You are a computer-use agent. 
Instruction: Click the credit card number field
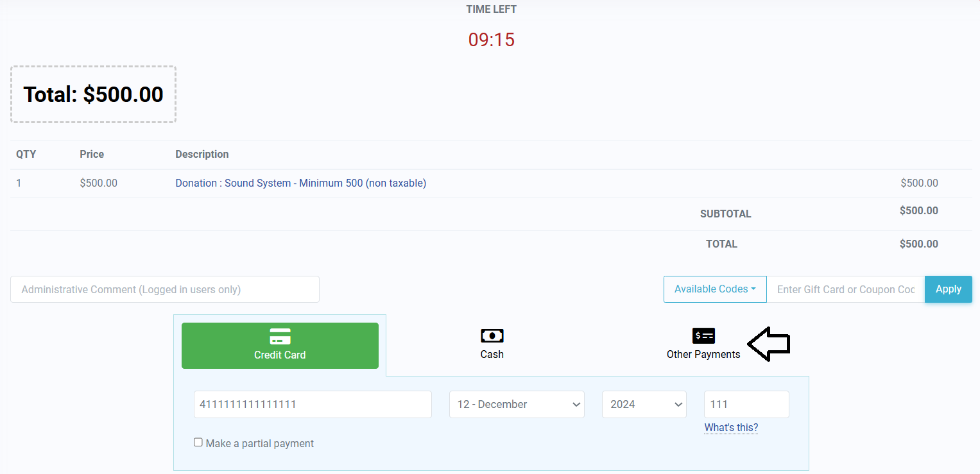(313, 404)
